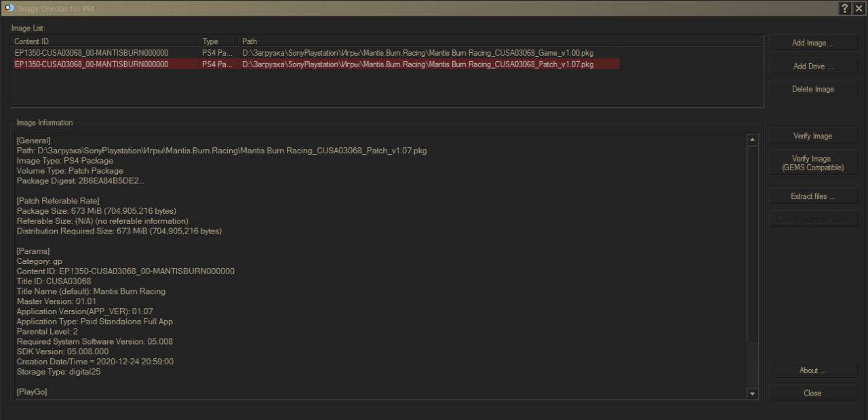Click the [General] section heading text

click(x=33, y=140)
